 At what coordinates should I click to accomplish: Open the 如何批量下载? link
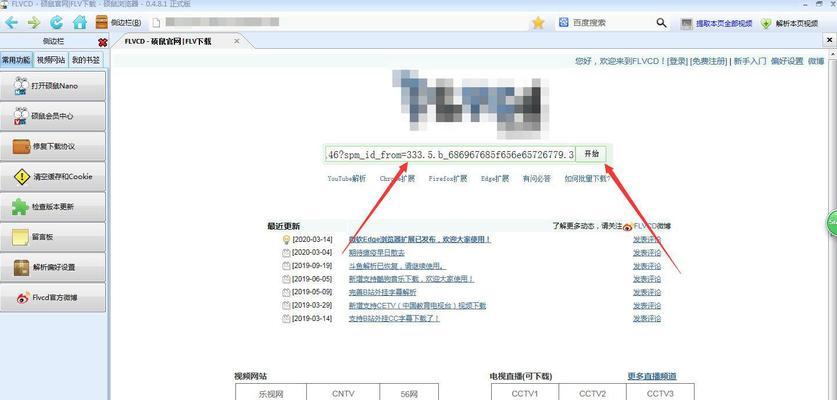pyautogui.click(x=587, y=179)
